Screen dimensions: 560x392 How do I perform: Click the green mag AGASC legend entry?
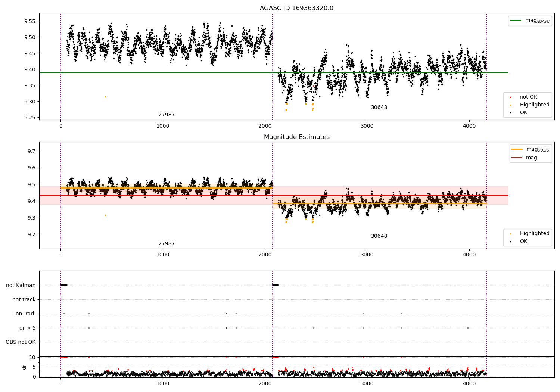coord(530,21)
